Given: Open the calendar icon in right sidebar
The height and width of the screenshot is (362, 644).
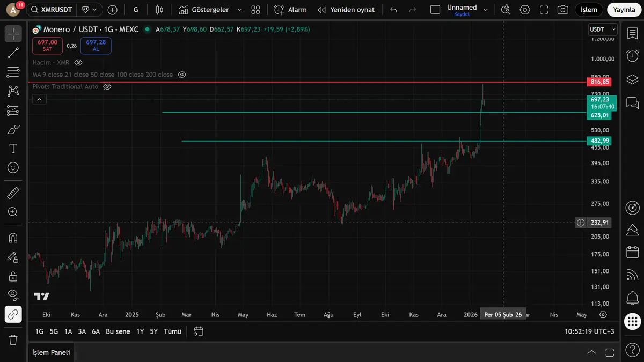Looking at the screenshot, I should coord(632,252).
